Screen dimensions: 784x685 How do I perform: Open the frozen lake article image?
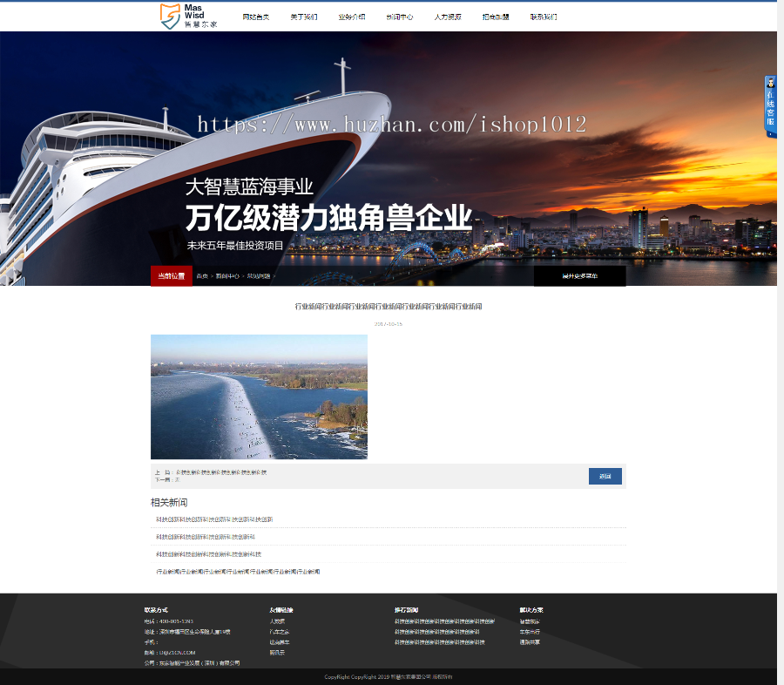click(259, 397)
